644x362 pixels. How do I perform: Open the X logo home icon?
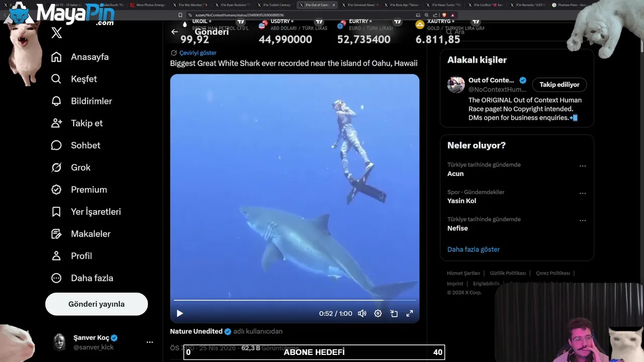pyautogui.click(x=56, y=33)
